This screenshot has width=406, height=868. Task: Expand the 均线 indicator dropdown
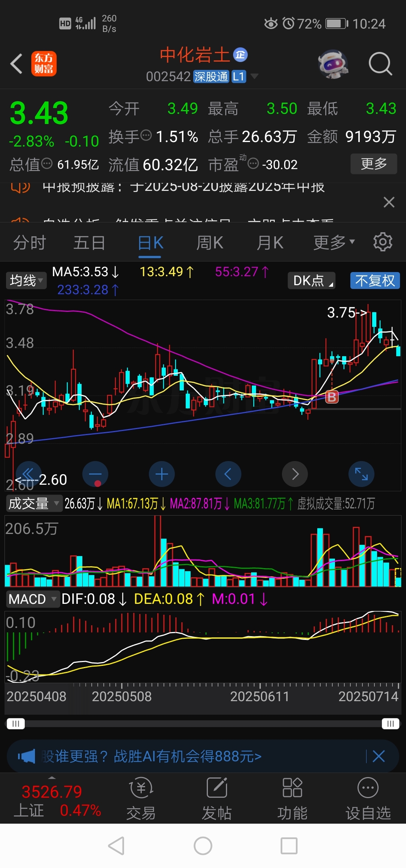coord(26,280)
